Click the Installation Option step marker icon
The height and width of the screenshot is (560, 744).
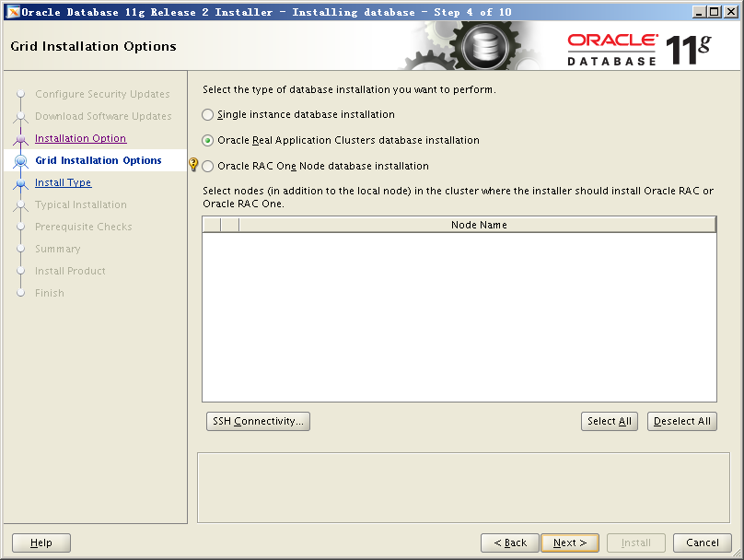coord(20,139)
